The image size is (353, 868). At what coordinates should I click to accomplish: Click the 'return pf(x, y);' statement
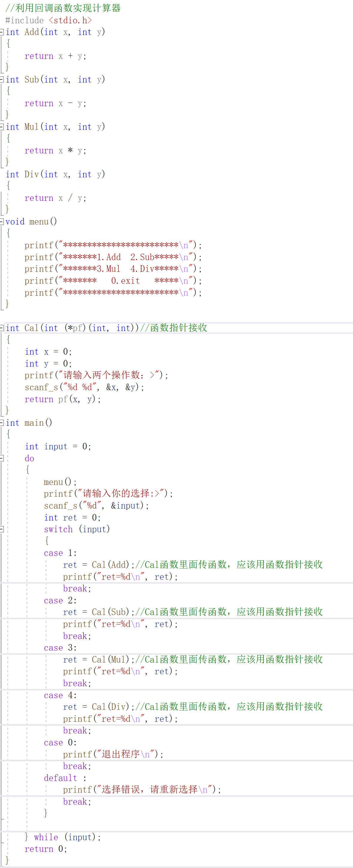[x=63, y=399]
